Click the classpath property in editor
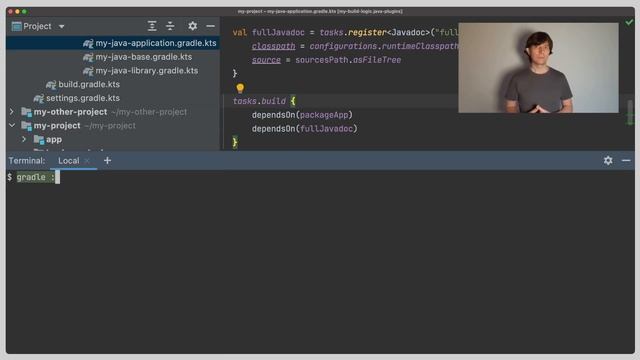This screenshot has height=360, width=640. click(273, 46)
